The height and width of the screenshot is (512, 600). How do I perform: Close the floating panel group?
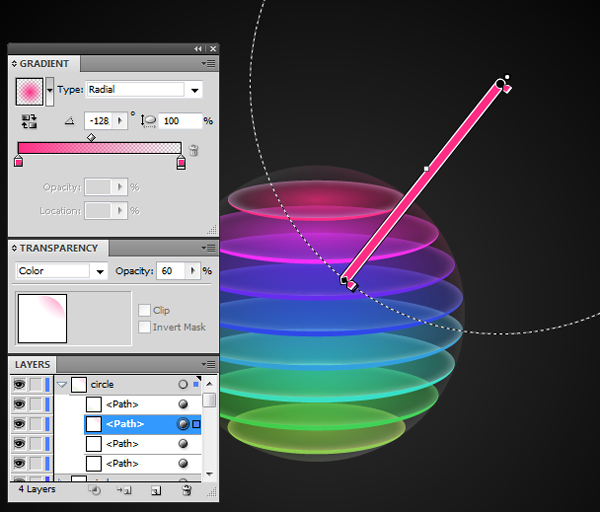point(213,49)
